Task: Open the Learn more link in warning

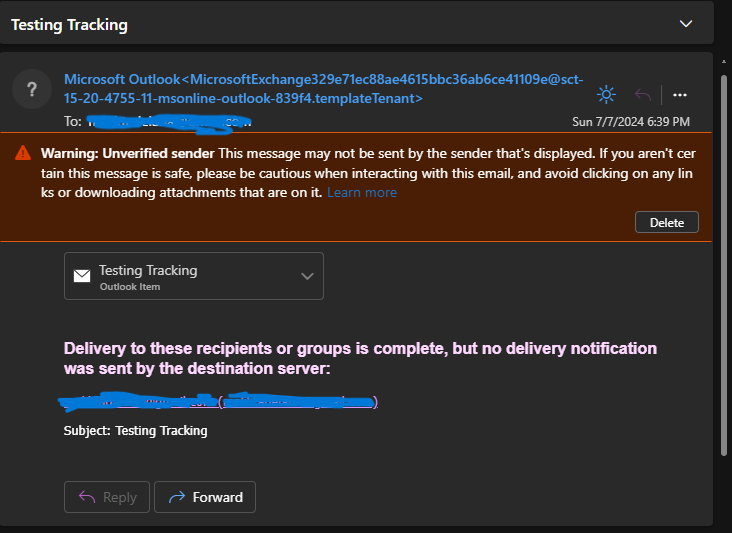Action: click(x=362, y=193)
